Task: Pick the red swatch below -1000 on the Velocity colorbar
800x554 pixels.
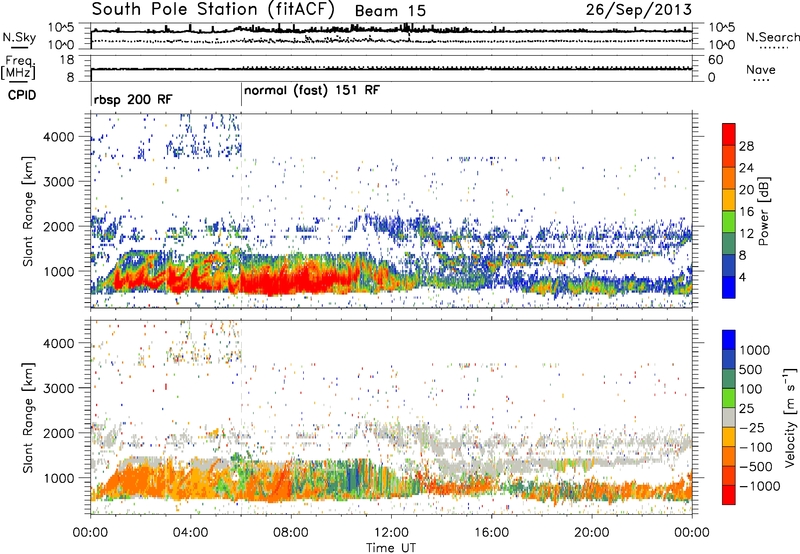Action: [x=729, y=495]
